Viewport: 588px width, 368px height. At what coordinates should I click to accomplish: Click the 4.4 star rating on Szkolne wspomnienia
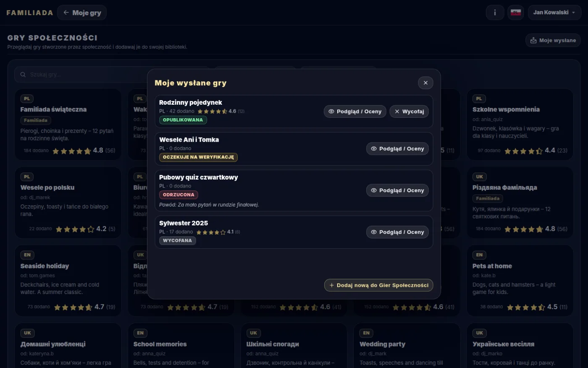pyautogui.click(x=536, y=151)
